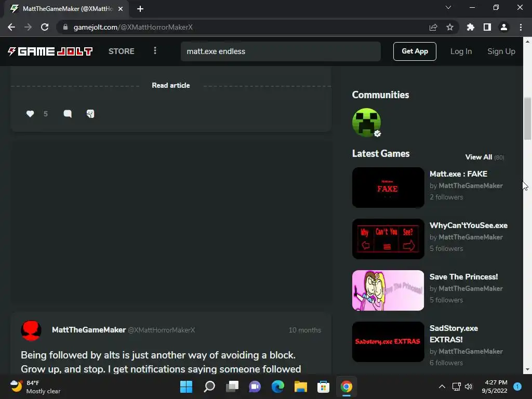Viewport: 532px width, 399px height.
Task: Click the browser forward arrow
Action: coord(28,27)
